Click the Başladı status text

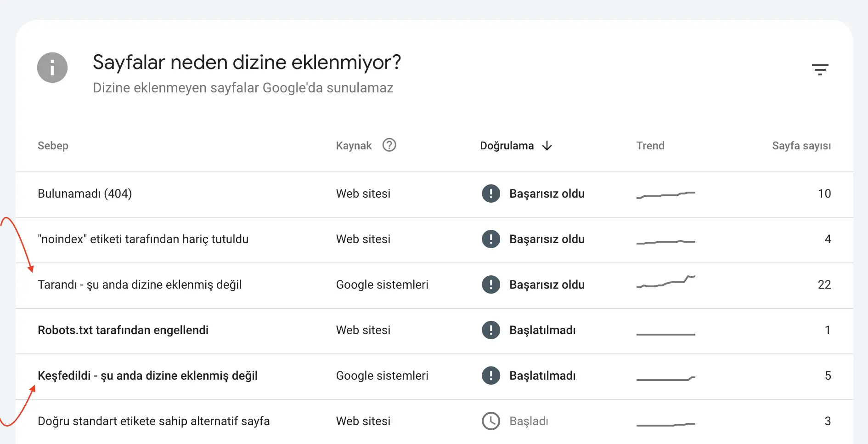[529, 421]
